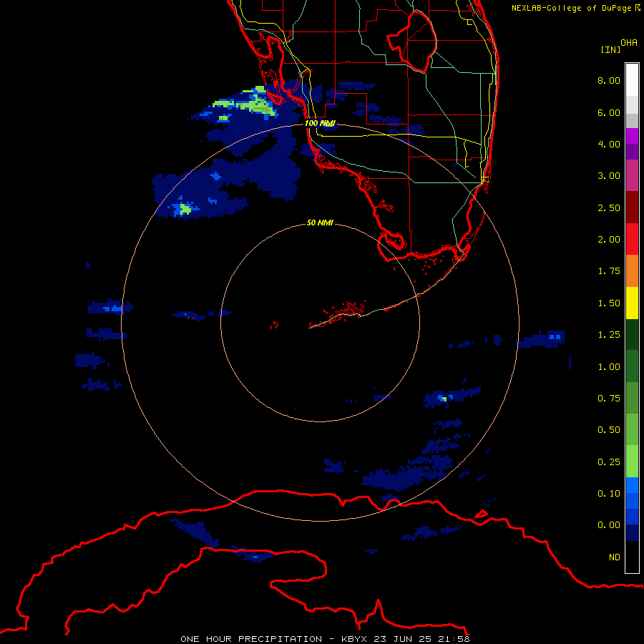Click the NEXLAB-College of DuPage credit text
The width and height of the screenshot is (644, 644).
[x=572, y=8]
